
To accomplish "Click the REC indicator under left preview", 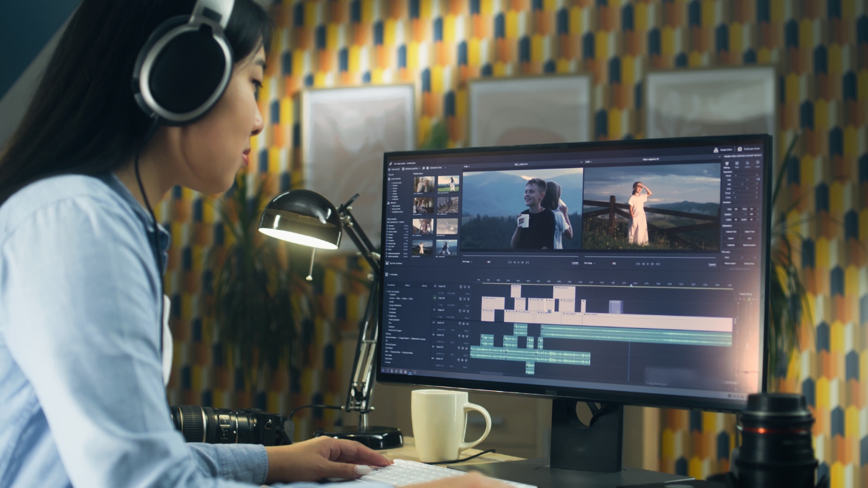I will pos(490,262).
